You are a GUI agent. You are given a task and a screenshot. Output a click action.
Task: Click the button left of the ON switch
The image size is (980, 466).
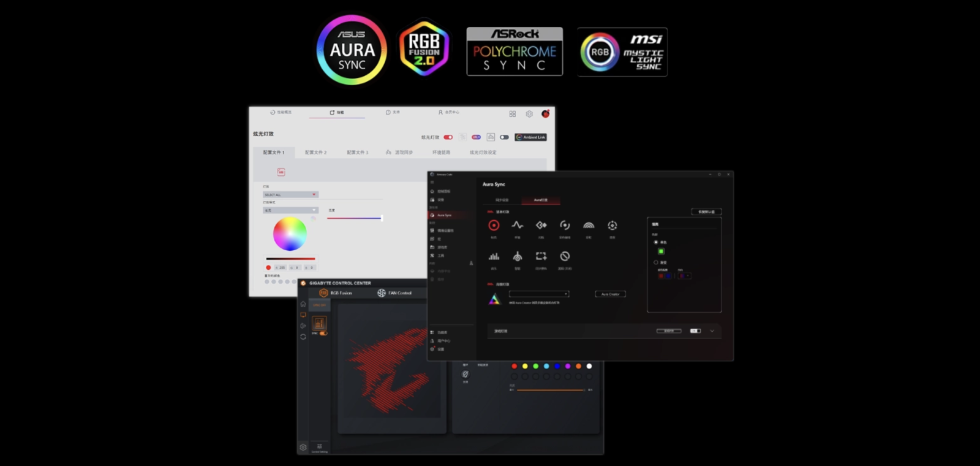669,331
